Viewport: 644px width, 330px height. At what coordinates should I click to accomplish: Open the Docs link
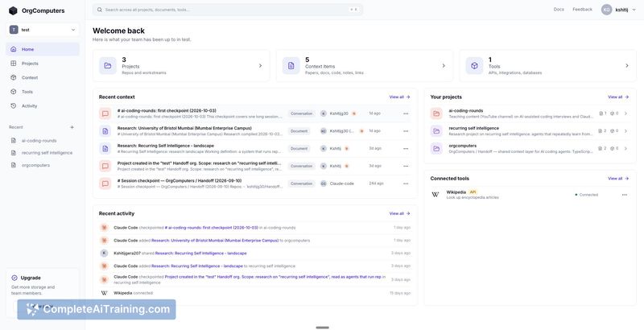pyautogui.click(x=559, y=9)
